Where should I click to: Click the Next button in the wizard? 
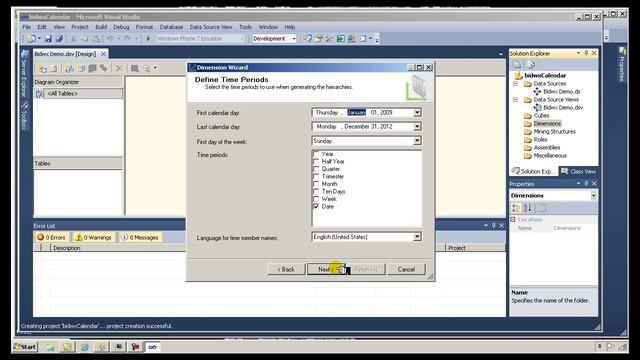pyautogui.click(x=326, y=269)
